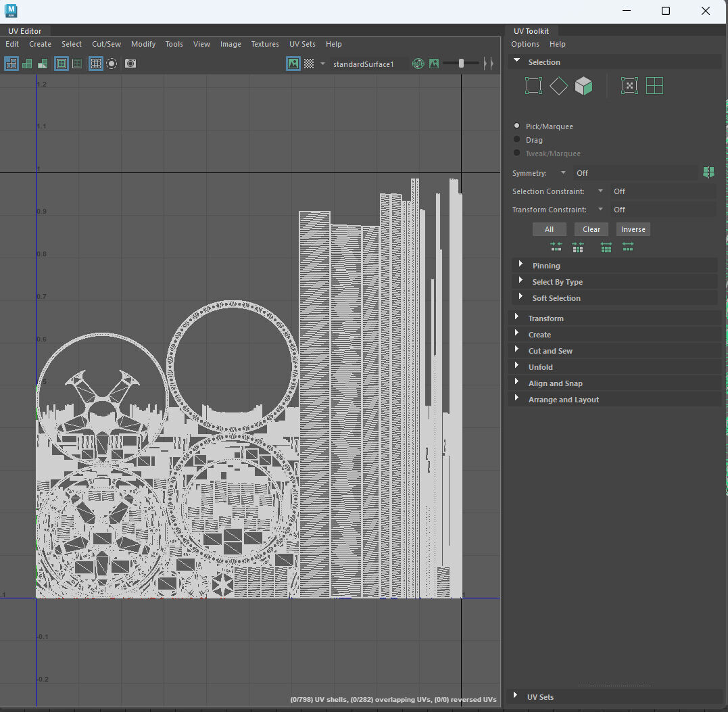Select the UV Shell selection mode cube icon

click(x=583, y=86)
